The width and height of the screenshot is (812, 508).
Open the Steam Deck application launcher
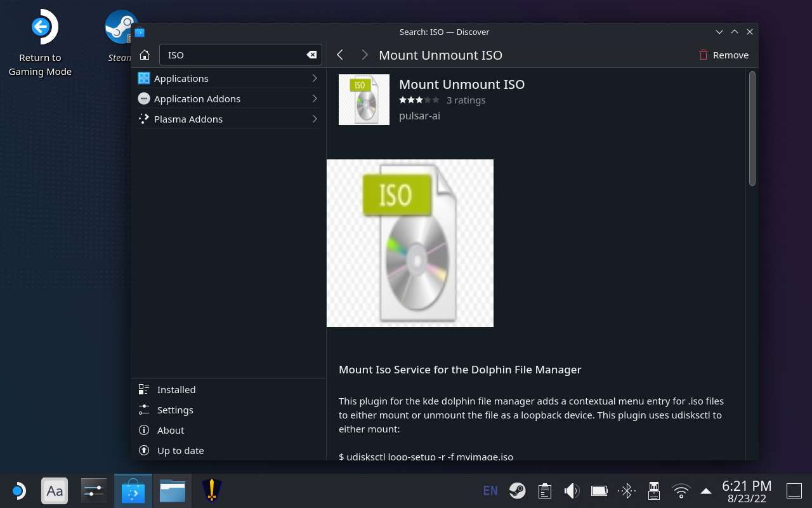[x=18, y=491]
